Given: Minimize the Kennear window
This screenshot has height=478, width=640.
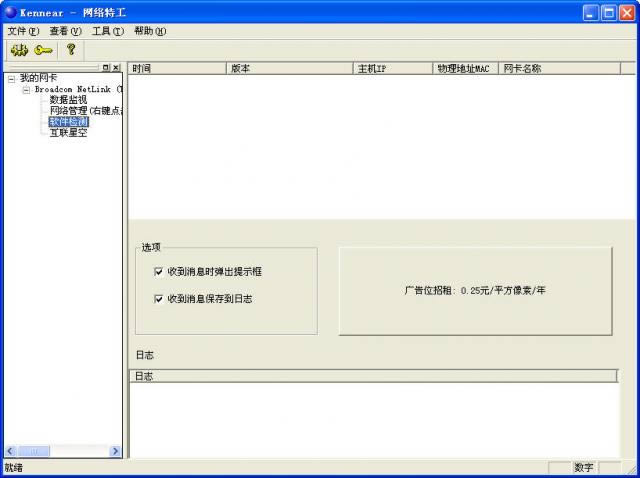Looking at the screenshot, I should 591,13.
